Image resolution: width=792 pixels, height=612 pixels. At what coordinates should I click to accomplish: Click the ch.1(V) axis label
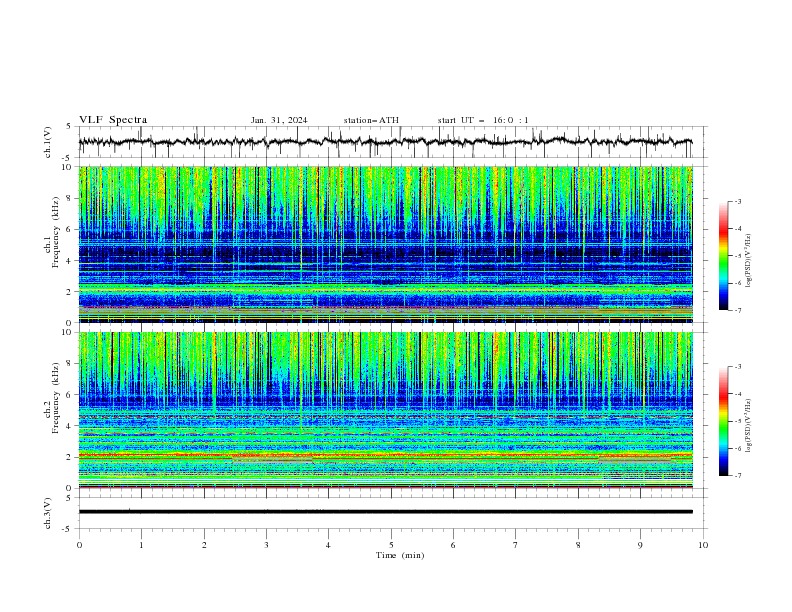48,142
